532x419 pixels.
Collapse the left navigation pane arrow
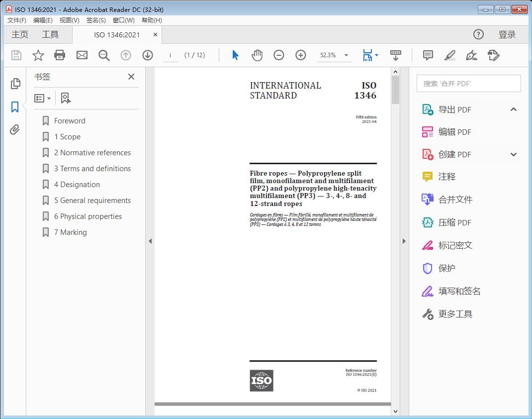(150, 241)
